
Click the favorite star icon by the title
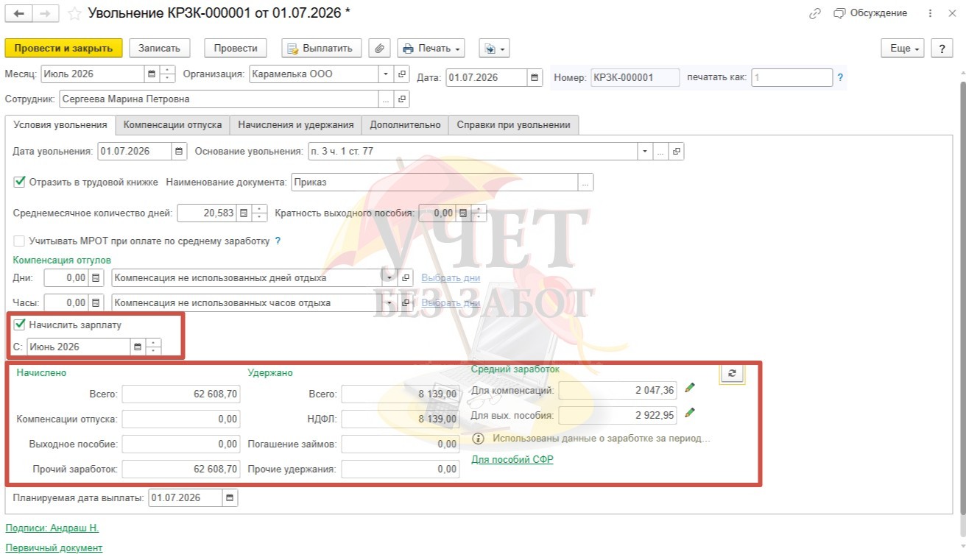click(74, 14)
